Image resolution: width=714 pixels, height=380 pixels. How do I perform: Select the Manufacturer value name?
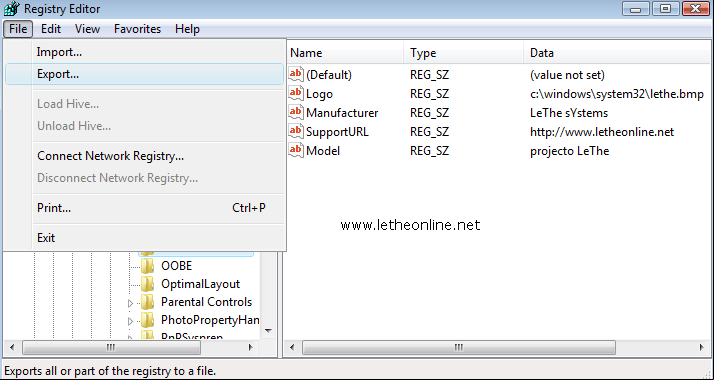click(342, 113)
